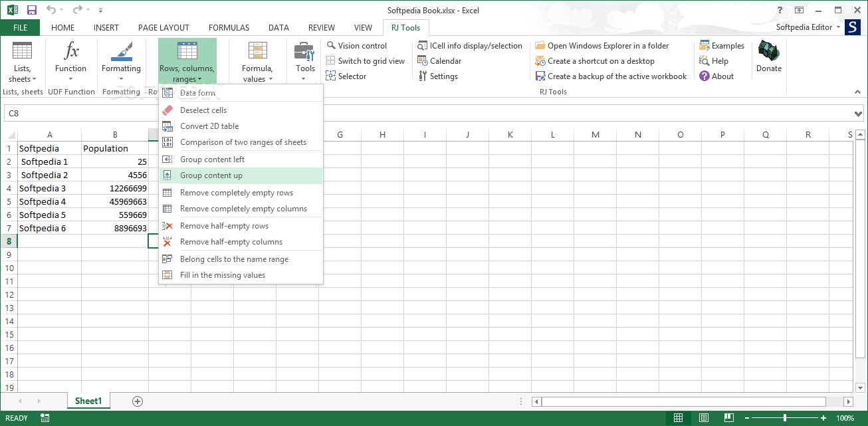Choose Fill in the missing values

pos(241,275)
